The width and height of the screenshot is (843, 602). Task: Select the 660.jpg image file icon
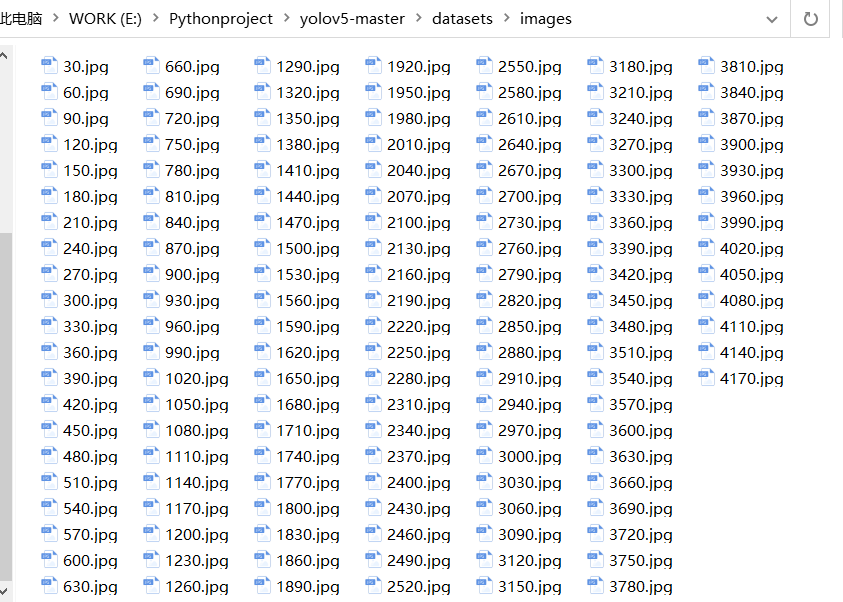click(152, 67)
